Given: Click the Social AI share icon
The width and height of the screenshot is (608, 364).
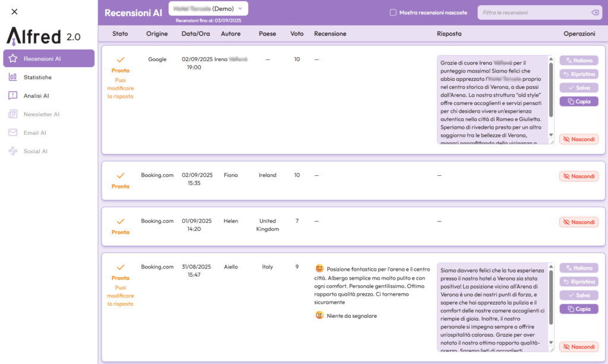Looking at the screenshot, I should click(x=12, y=151).
